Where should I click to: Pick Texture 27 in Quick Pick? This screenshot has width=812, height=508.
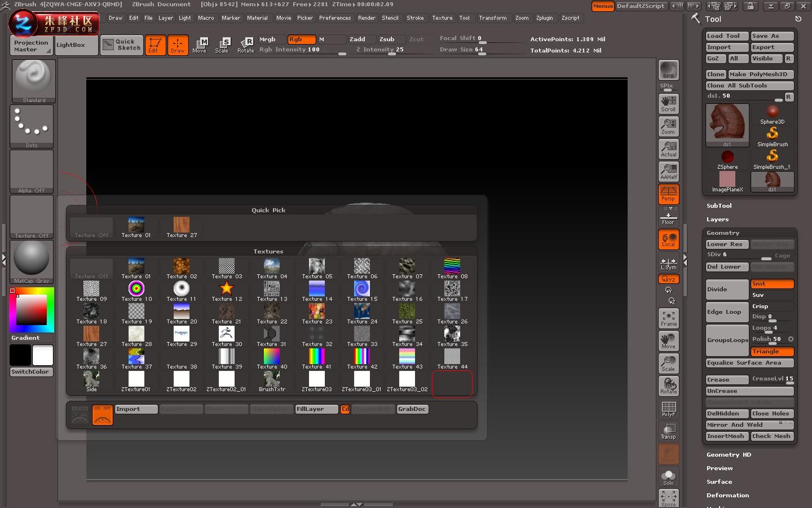click(x=182, y=227)
